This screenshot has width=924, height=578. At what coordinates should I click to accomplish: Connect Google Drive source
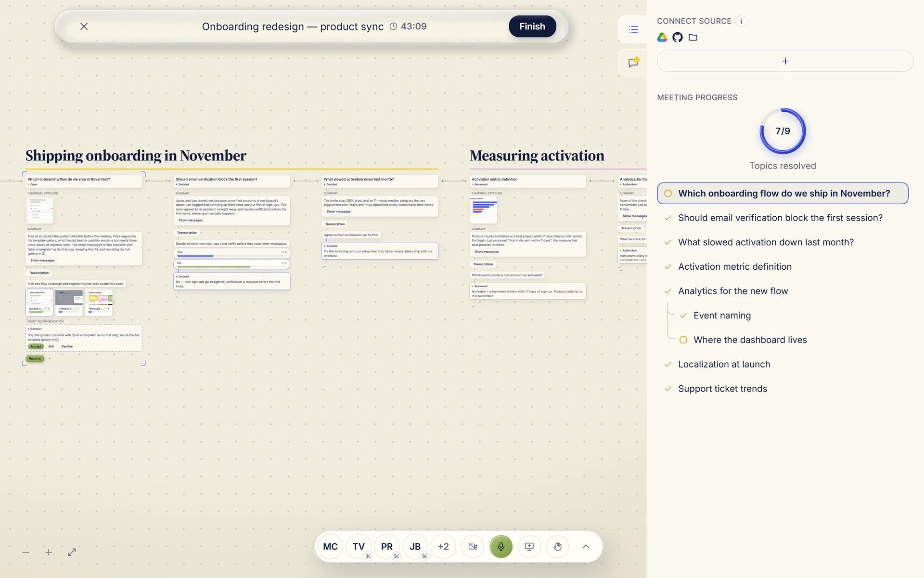[662, 38]
